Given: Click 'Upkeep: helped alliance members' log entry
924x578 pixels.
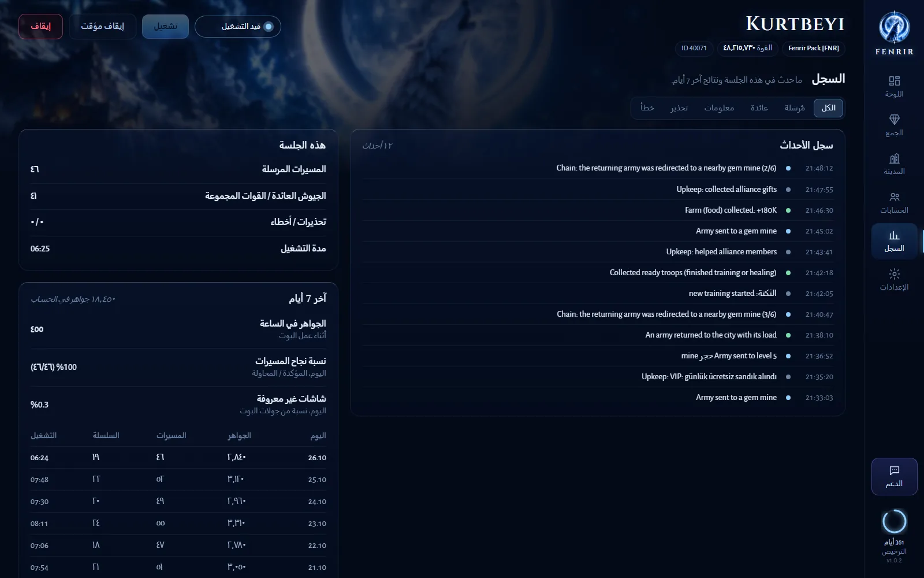Looking at the screenshot, I should click(x=598, y=252).
